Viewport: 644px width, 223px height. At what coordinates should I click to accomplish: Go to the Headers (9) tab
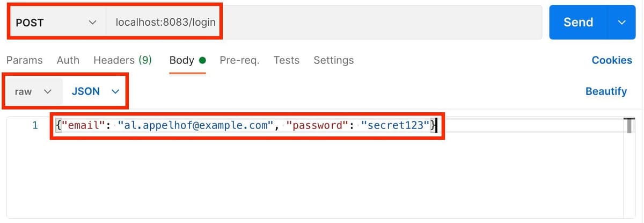(122, 60)
